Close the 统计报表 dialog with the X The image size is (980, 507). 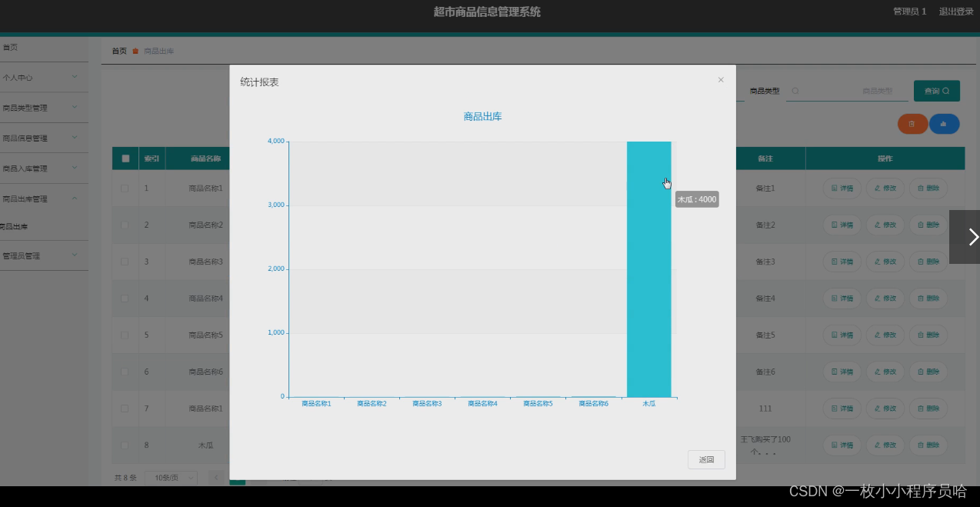click(721, 80)
